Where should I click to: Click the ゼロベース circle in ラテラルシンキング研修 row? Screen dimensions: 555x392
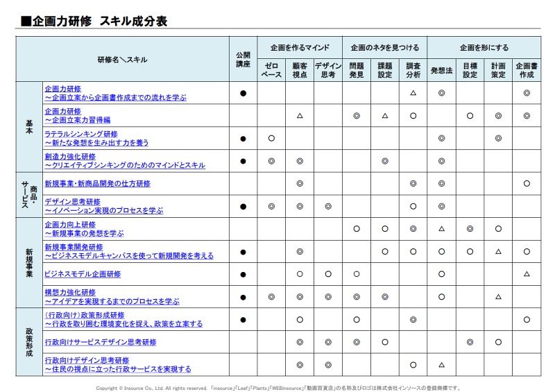tap(271, 139)
